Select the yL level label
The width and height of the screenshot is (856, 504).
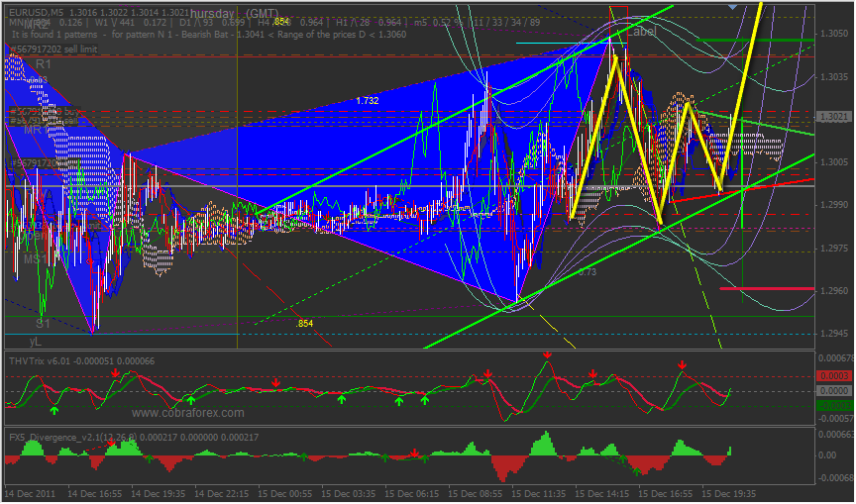36,342
